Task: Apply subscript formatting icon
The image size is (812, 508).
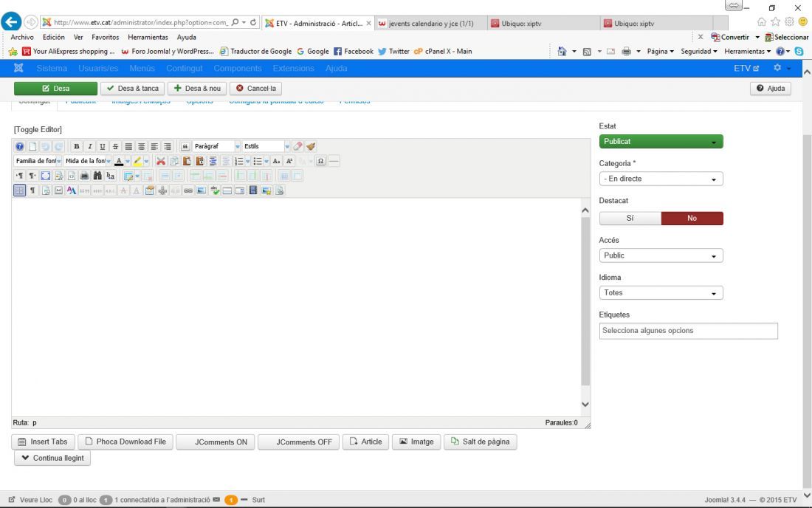Action: pos(276,161)
